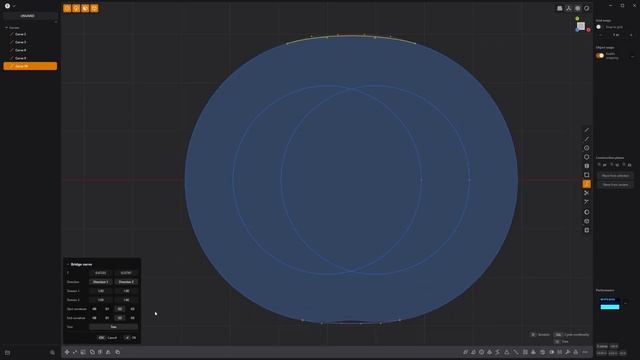
Task: Click the circle icon in bottom-right toolbar
Action: pyautogui.click(x=482, y=352)
